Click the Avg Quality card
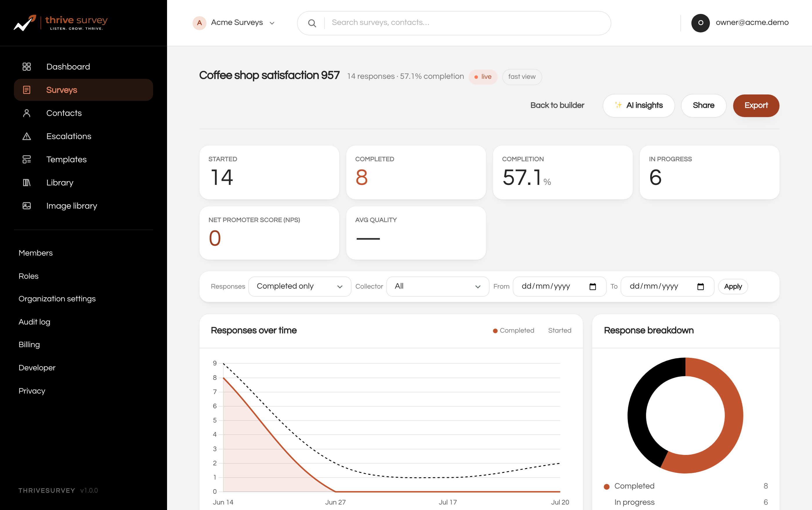The image size is (812, 510). pos(416,233)
